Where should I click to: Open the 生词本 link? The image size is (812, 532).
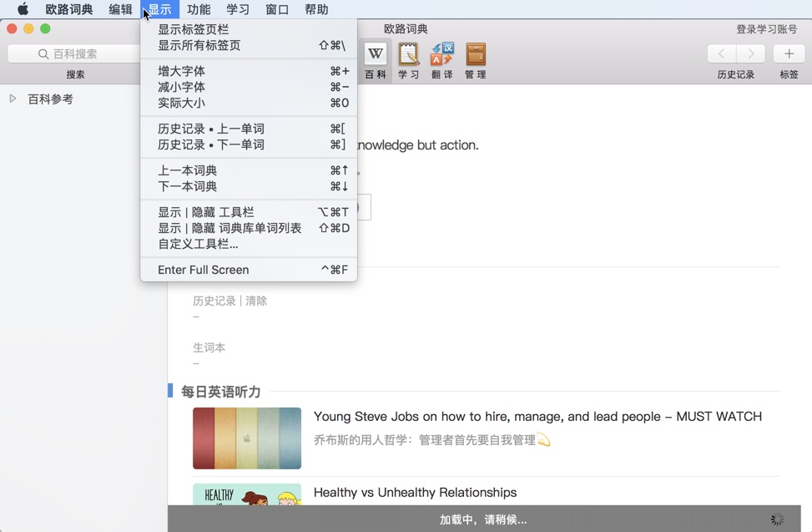click(x=209, y=347)
